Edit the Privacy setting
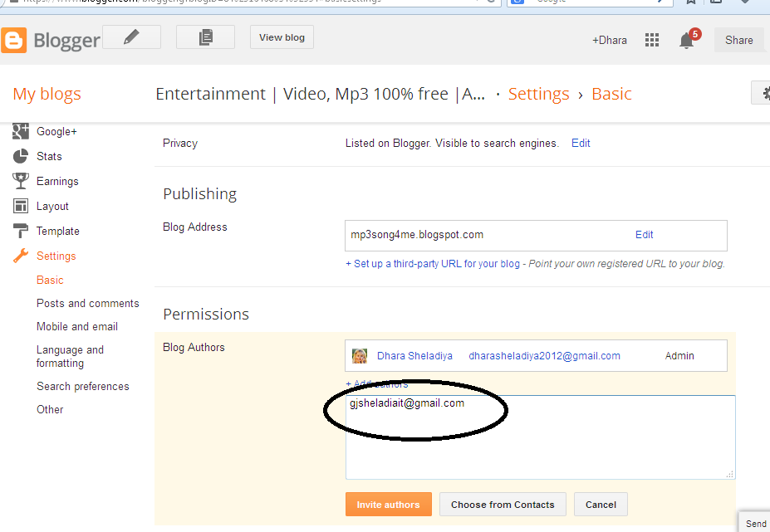Image resolution: width=770 pixels, height=532 pixels. [581, 143]
